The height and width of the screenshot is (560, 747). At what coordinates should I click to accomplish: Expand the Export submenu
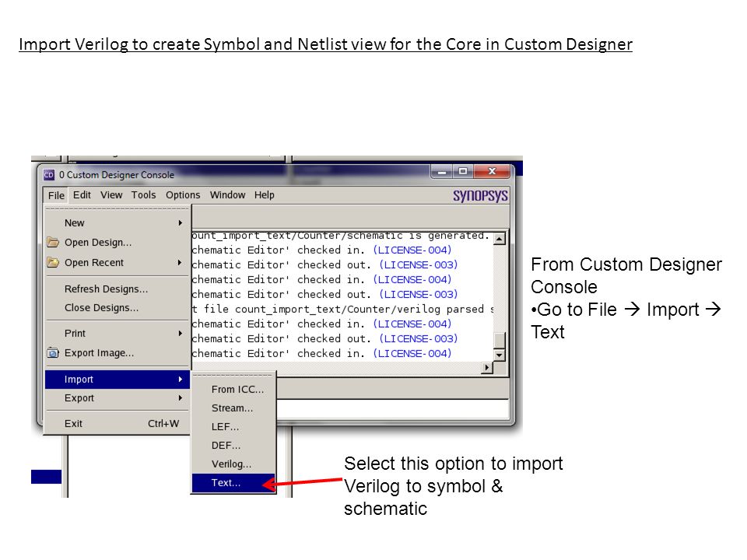117,398
